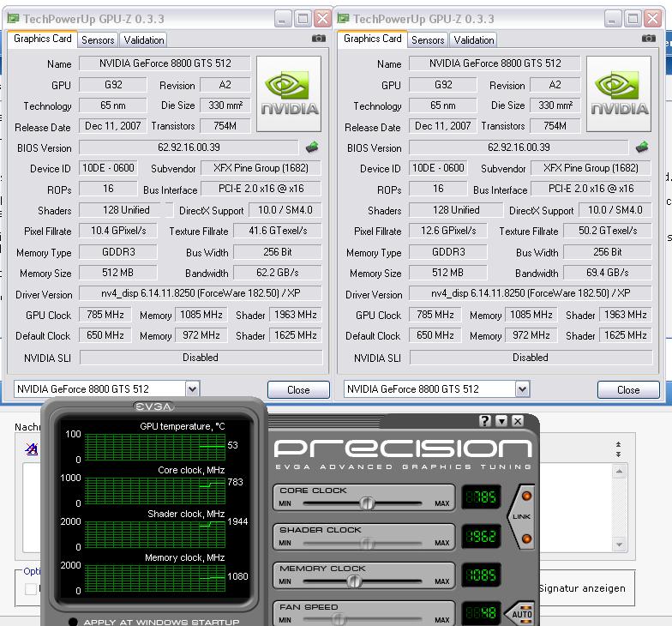Switch to Validation tab in right GPU-Z
The image size is (672, 626).
point(473,39)
